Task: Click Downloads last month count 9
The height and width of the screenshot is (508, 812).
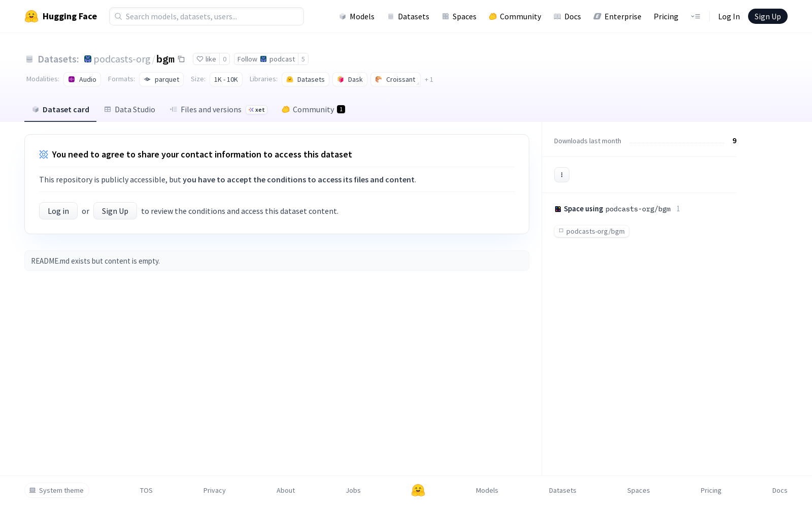Action: (734, 141)
